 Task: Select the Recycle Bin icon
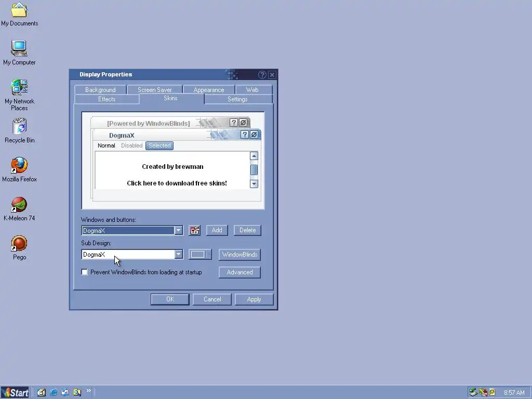[19, 130]
